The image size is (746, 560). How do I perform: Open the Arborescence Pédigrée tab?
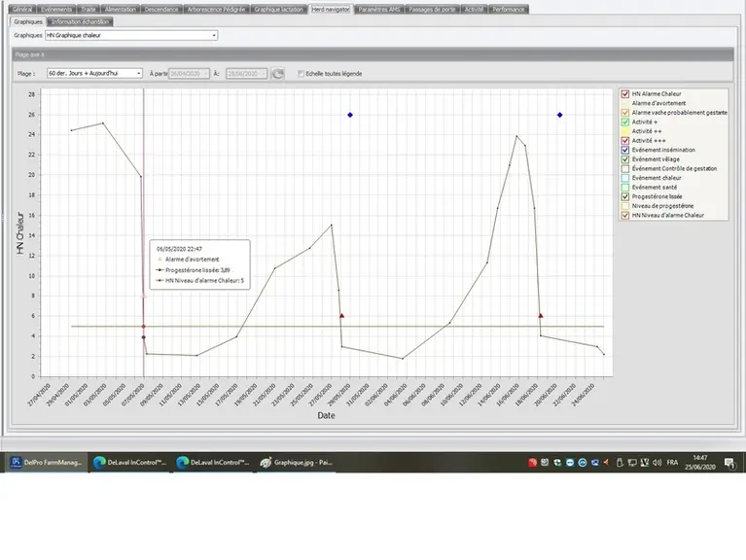coord(216,9)
